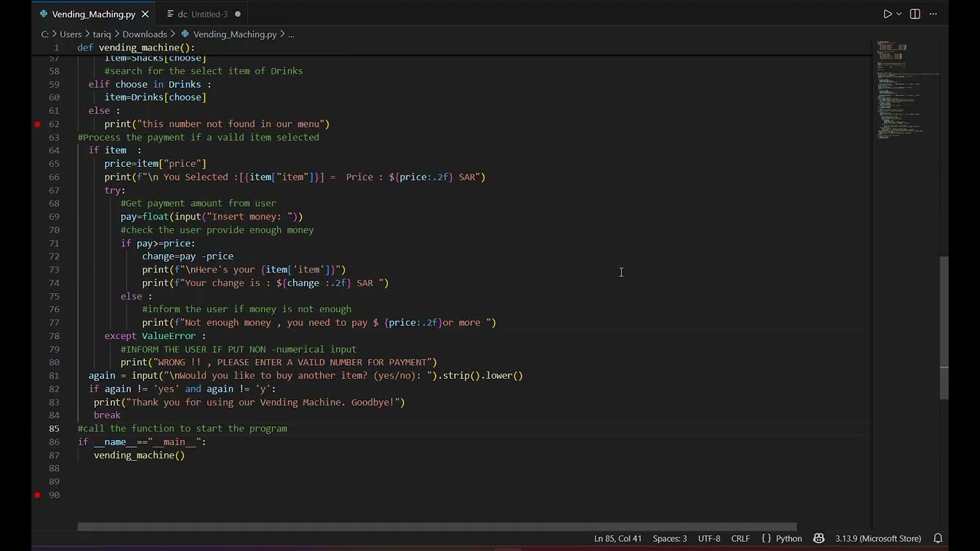Run the Python file with play button
Viewport: 980px width, 551px height.
tap(887, 14)
